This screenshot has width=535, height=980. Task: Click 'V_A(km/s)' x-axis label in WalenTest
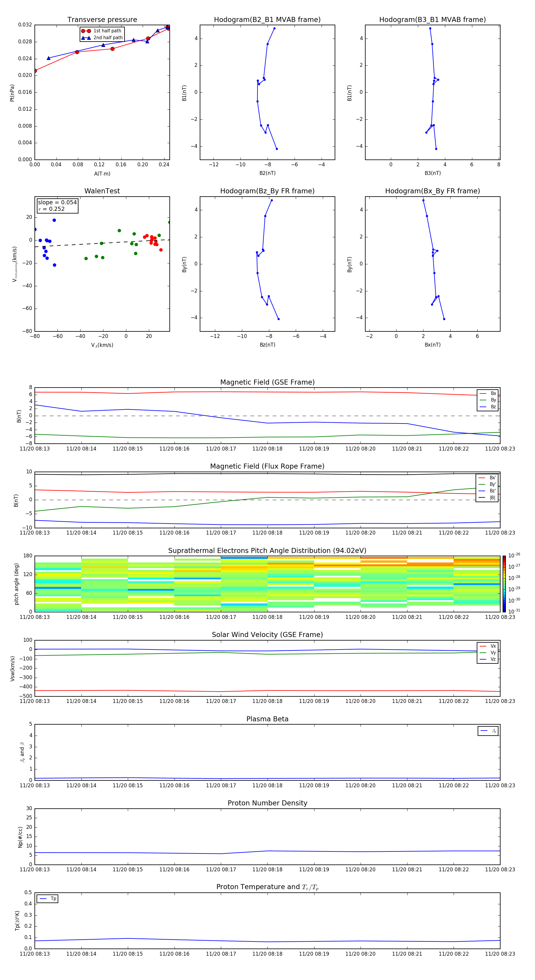pos(102,345)
